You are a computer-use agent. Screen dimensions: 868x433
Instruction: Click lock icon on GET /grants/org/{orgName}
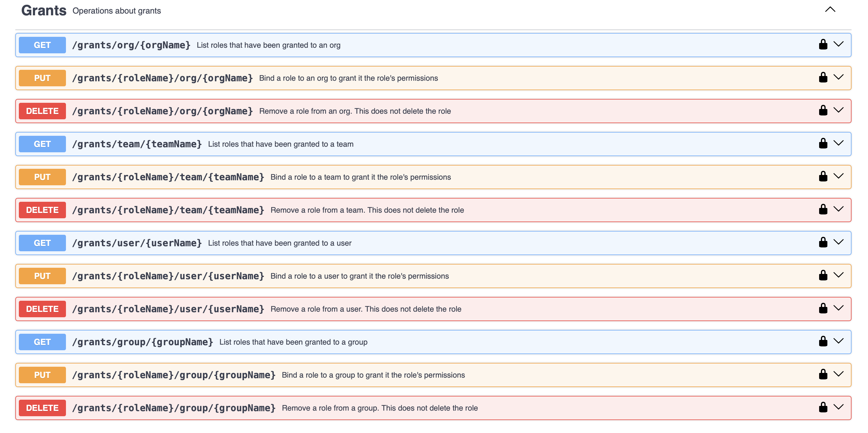click(x=823, y=44)
